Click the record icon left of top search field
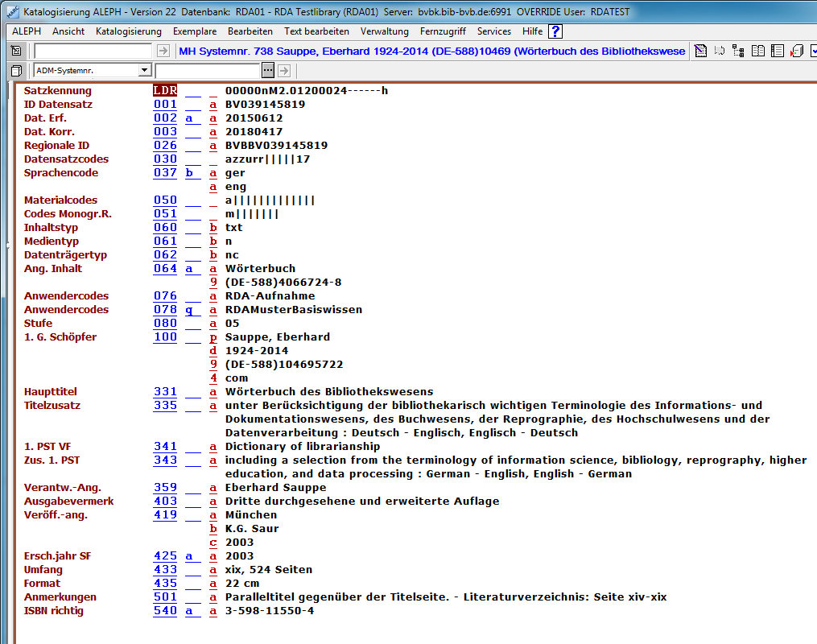This screenshot has width=817, height=644. [x=16, y=51]
